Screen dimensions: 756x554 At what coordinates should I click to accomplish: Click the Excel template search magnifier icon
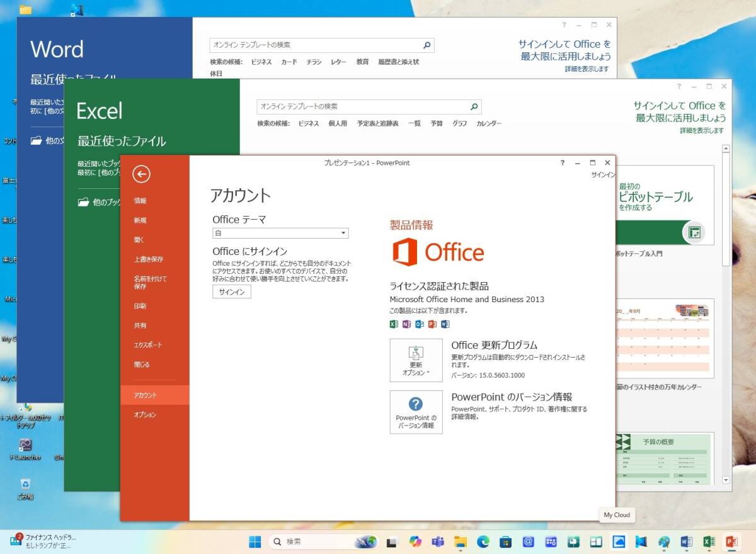(474, 106)
